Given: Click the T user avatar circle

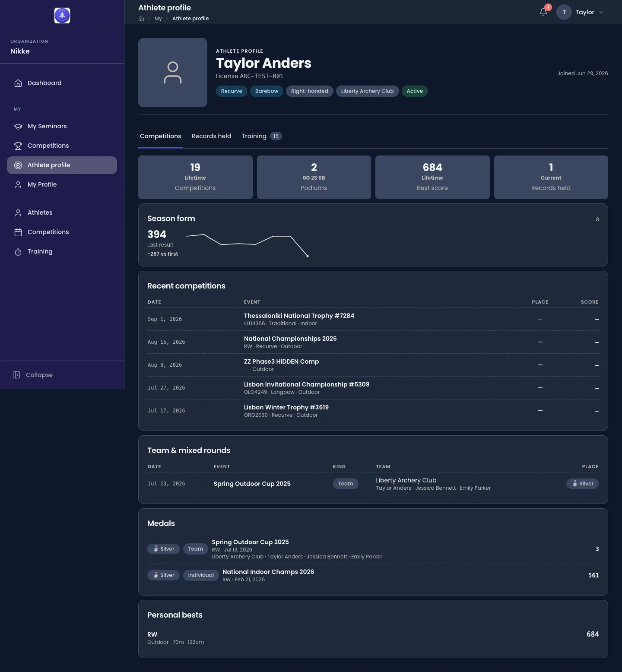Looking at the screenshot, I should click(564, 12).
